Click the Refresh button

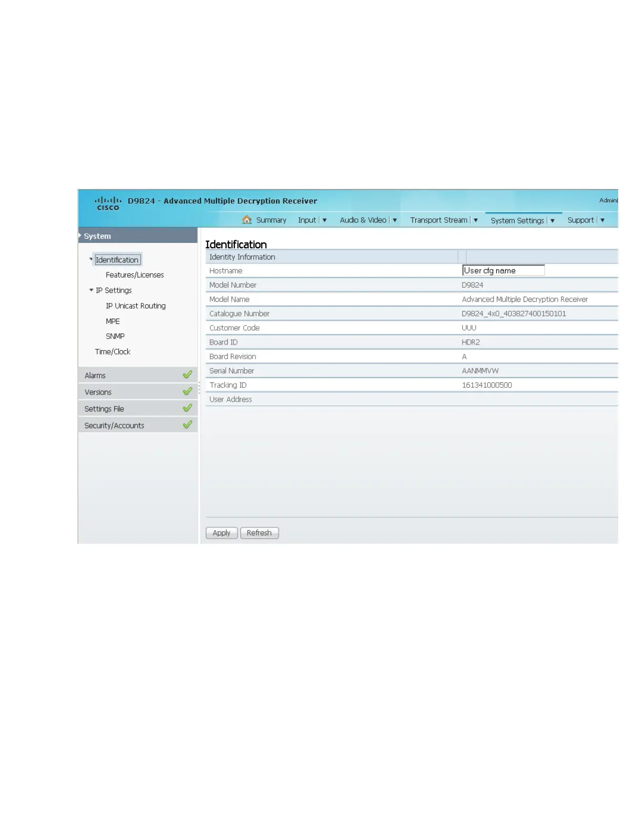259,533
